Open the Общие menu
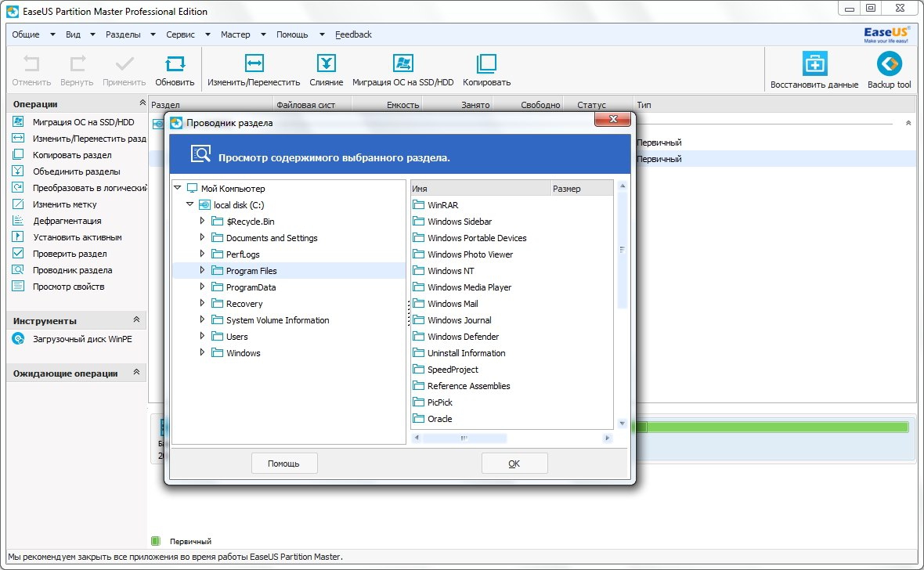The height and width of the screenshot is (570, 924). point(34,34)
